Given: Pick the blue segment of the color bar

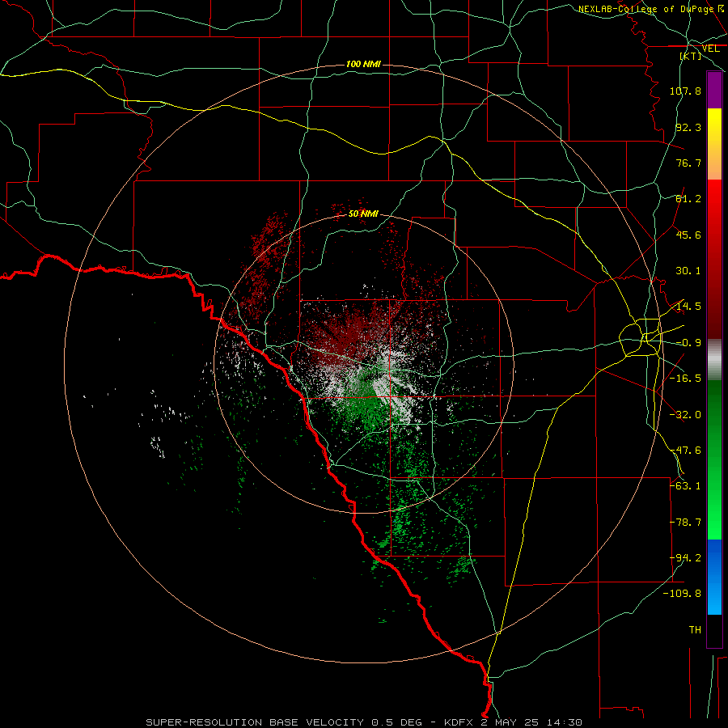Looking at the screenshot, I should click(x=714, y=577).
